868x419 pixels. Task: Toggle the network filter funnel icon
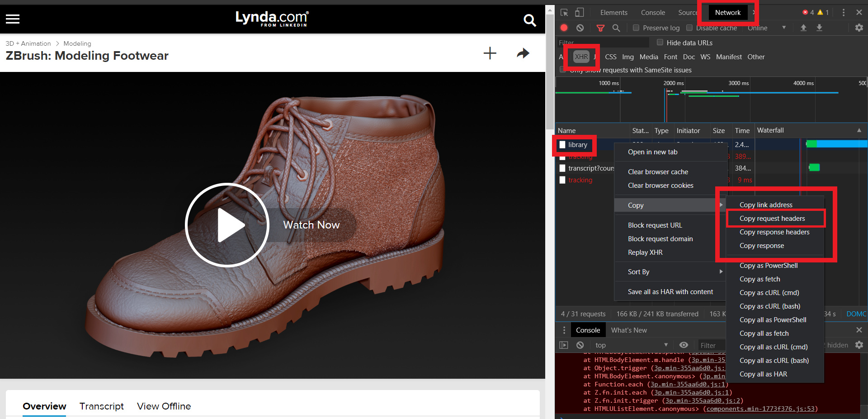click(x=600, y=28)
